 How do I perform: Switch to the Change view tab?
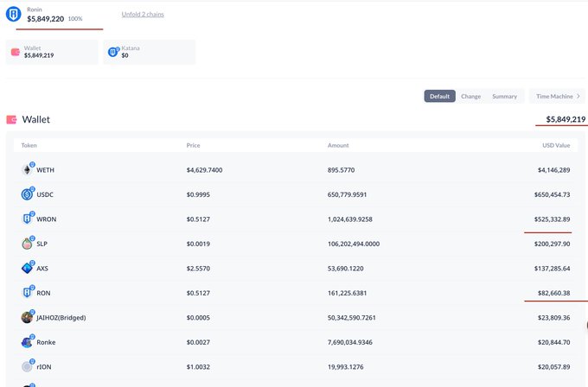click(x=471, y=96)
